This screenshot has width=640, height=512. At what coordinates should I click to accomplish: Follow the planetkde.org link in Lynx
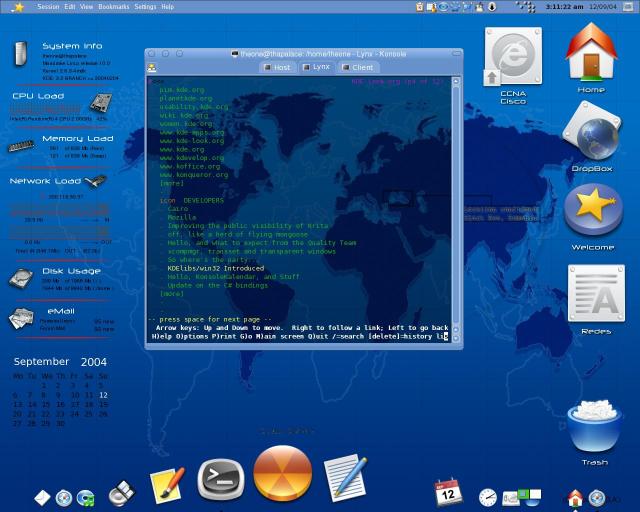click(186, 98)
